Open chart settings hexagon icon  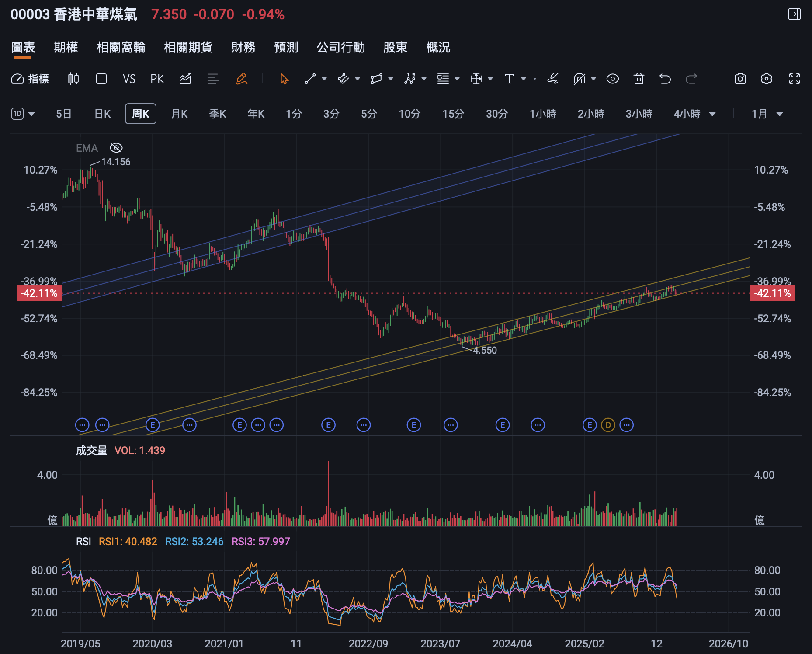[767, 79]
